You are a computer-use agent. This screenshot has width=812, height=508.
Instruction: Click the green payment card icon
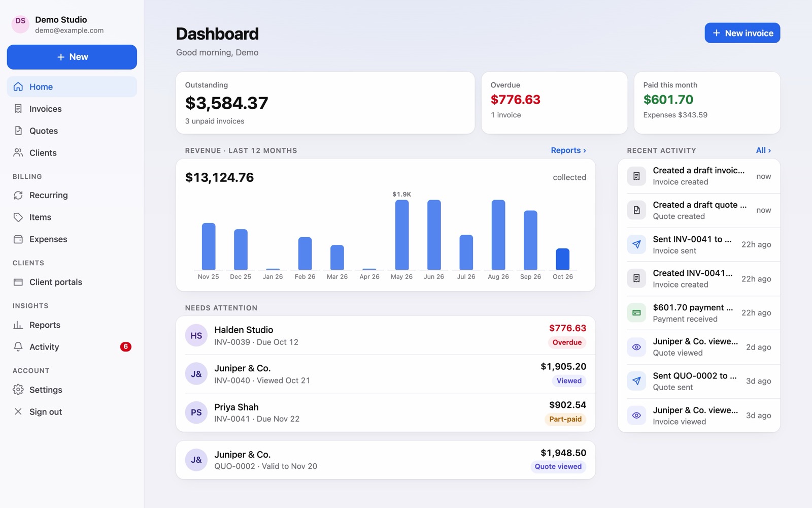636,313
